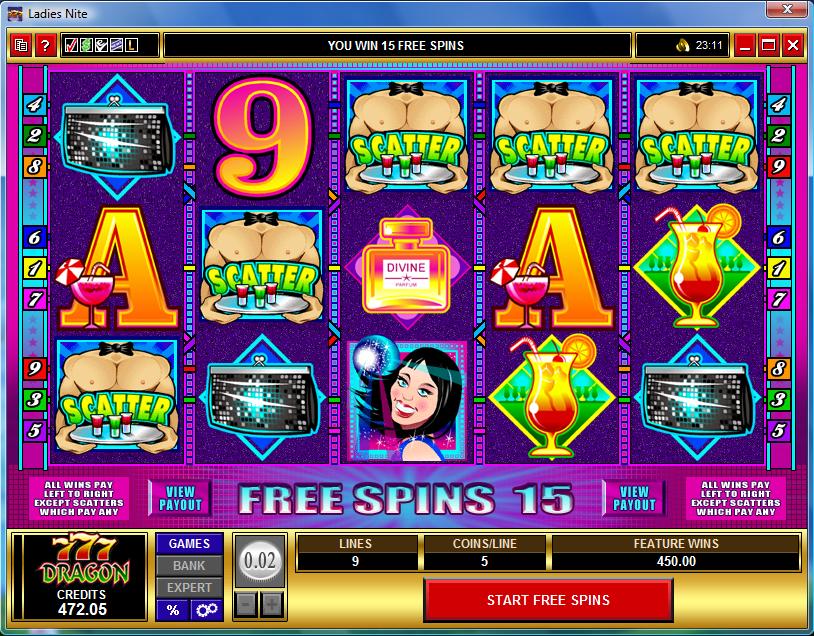Open the gears options button
Viewport: 814px width, 636px height.
pyautogui.click(x=207, y=610)
